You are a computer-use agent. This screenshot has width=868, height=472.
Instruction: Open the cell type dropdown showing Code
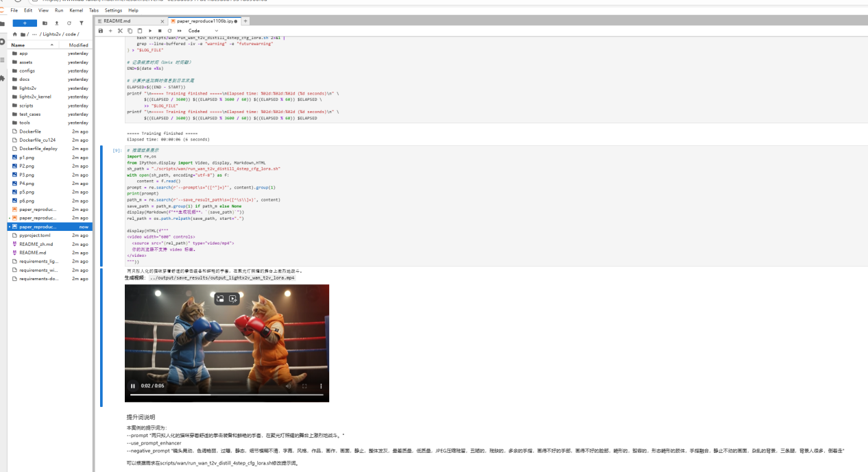click(203, 31)
